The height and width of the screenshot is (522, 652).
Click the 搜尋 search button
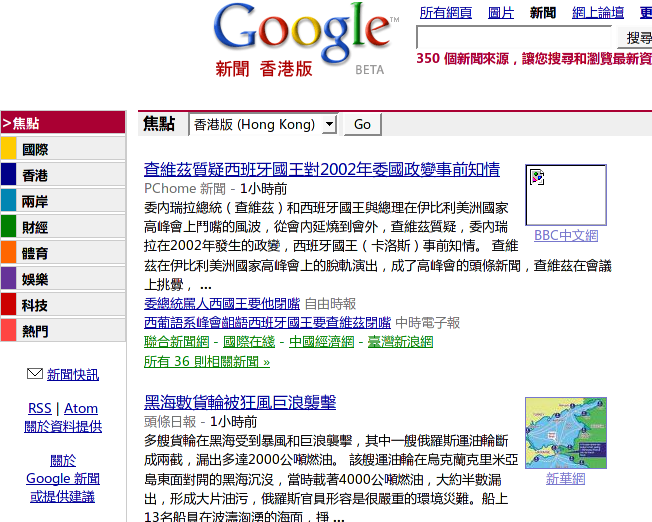point(636,38)
